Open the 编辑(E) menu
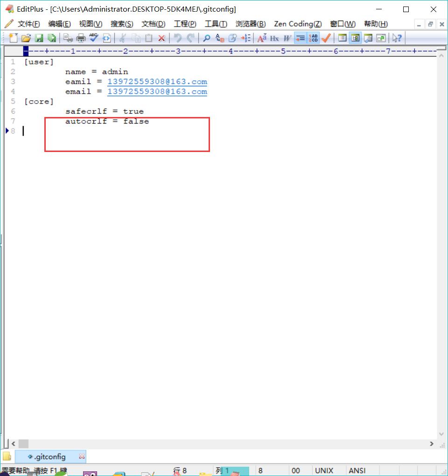448x476 pixels. click(60, 24)
